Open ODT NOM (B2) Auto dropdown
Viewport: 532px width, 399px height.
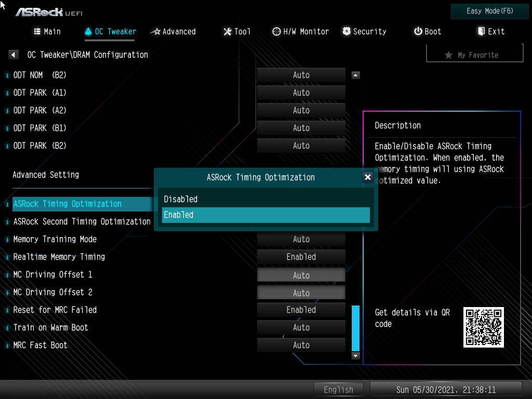(301, 75)
